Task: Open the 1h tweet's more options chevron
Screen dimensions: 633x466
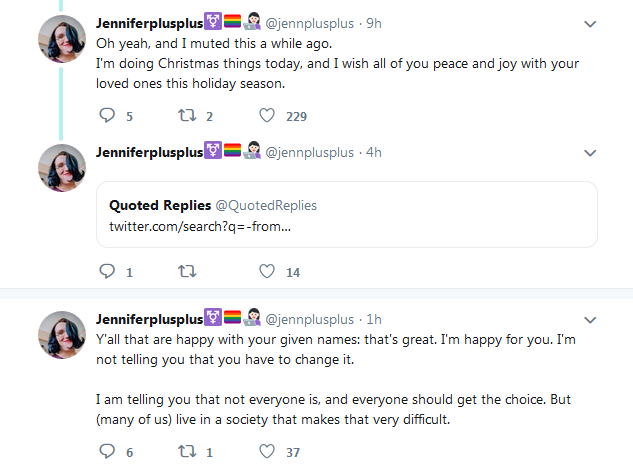Action: point(590,320)
